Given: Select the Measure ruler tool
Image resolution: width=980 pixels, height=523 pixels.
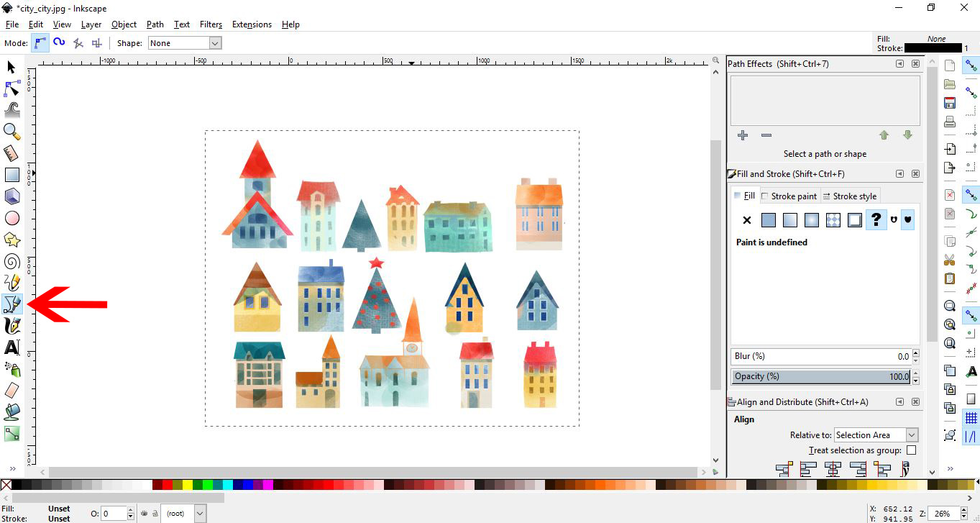Looking at the screenshot, I should (x=12, y=153).
